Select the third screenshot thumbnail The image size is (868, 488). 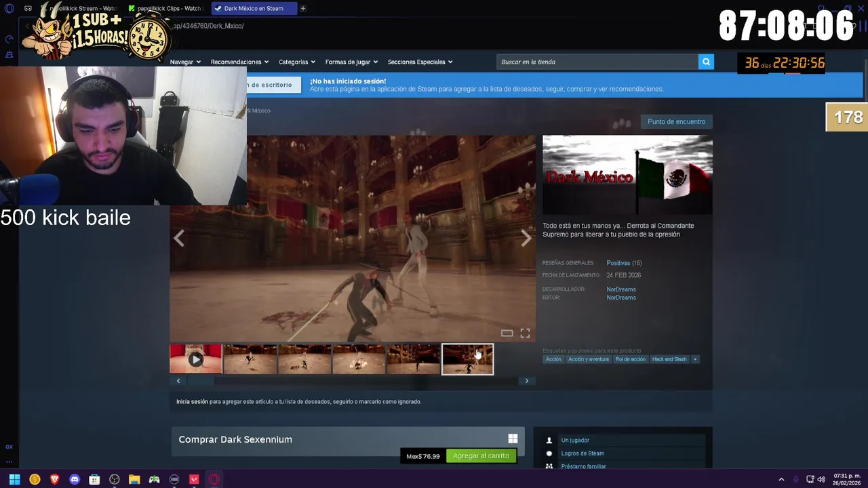pyautogui.click(x=304, y=359)
